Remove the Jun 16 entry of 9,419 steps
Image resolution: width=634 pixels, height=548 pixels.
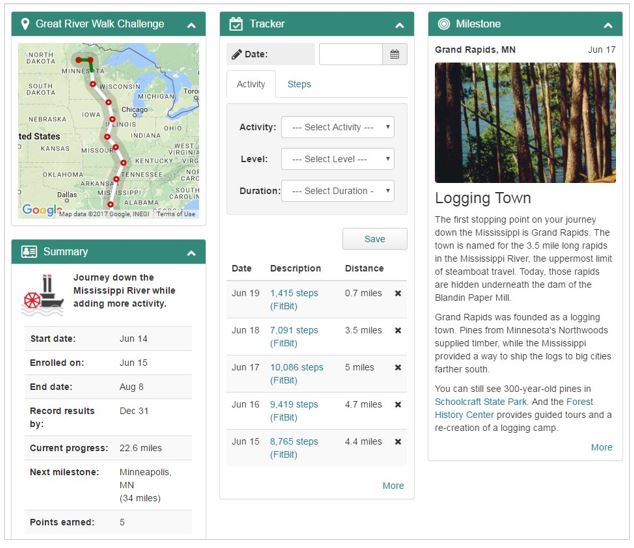click(398, 405)
